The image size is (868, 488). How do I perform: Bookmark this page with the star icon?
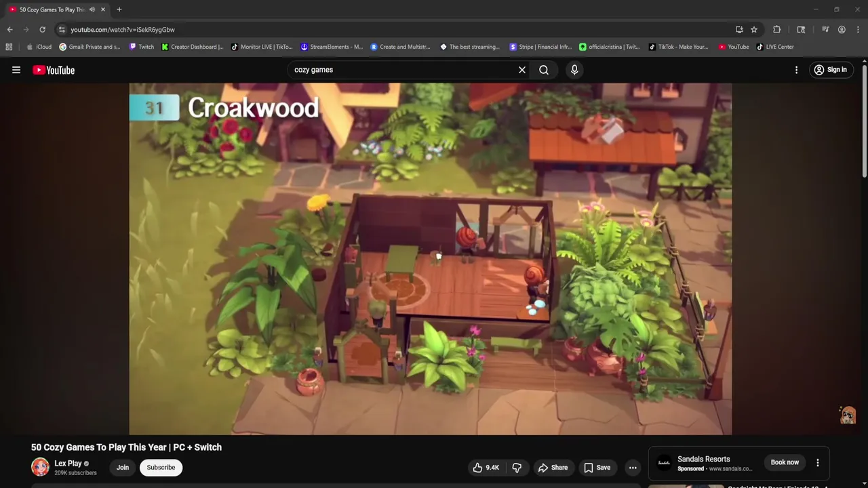click(754, 30)
